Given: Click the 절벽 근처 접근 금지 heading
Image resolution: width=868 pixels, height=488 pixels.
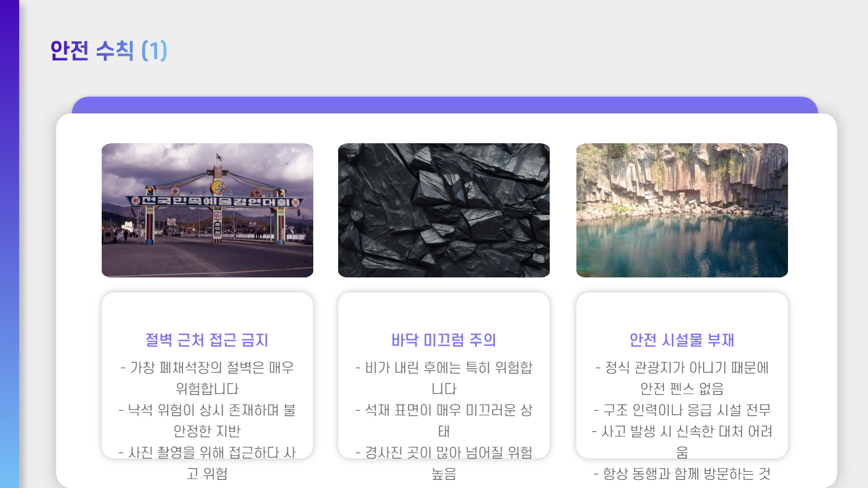Looking at the screenshot, I should 207,341.
